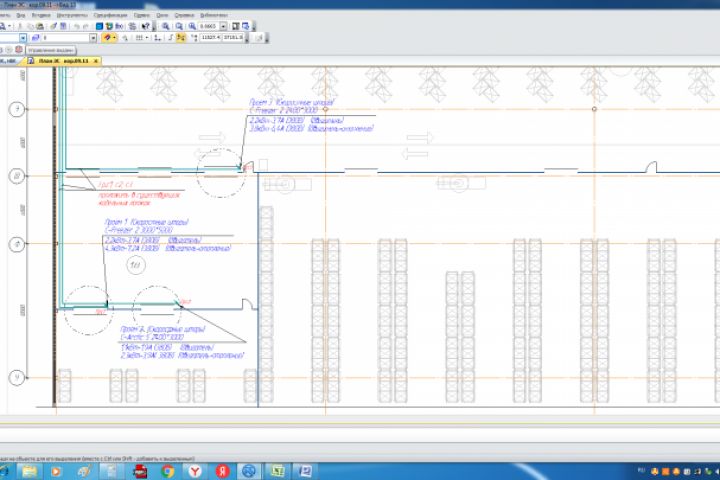Open the leftmost combo box dropdown on second row
Image resolution: width=720 pixels, height=480 pixels.
pos(23,38)
